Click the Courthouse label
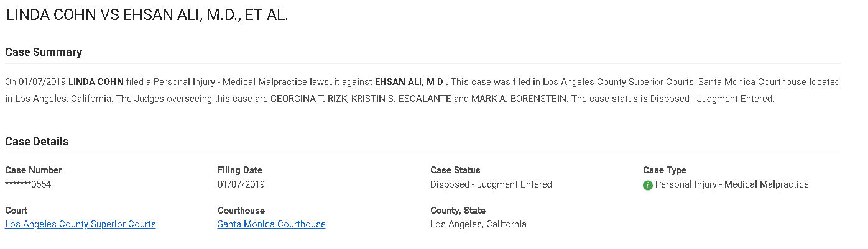868x249 pixels. click(x=241, y=211)
